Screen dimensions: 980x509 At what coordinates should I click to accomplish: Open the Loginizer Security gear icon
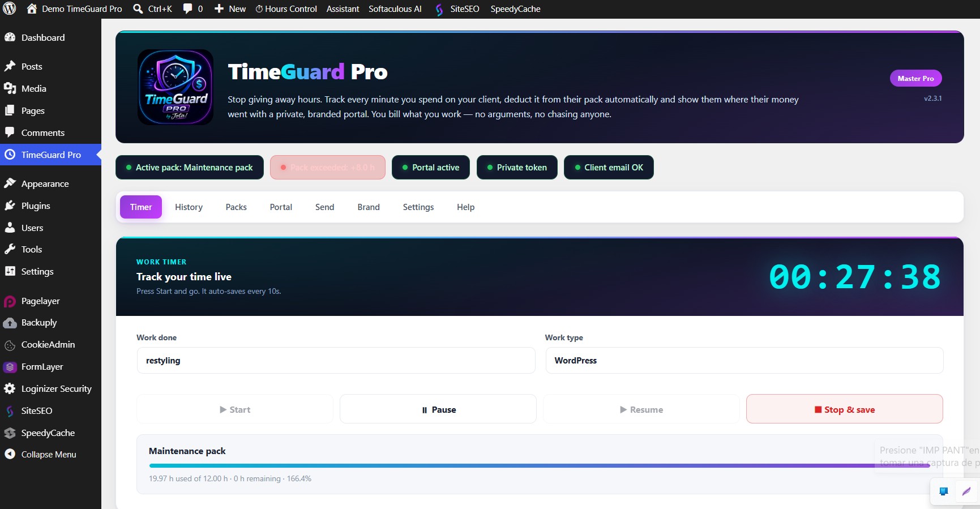tap(10, 388)
